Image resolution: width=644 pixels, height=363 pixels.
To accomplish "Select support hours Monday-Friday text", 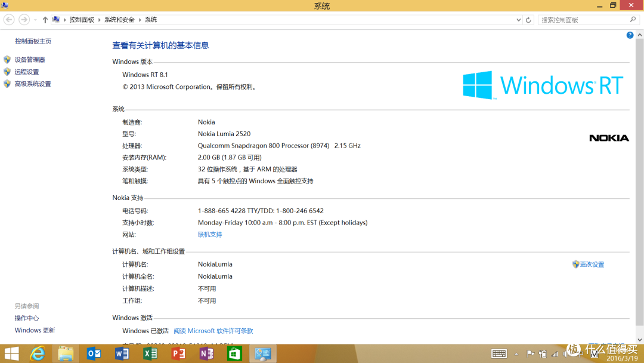I will click(x=283, y=223).
